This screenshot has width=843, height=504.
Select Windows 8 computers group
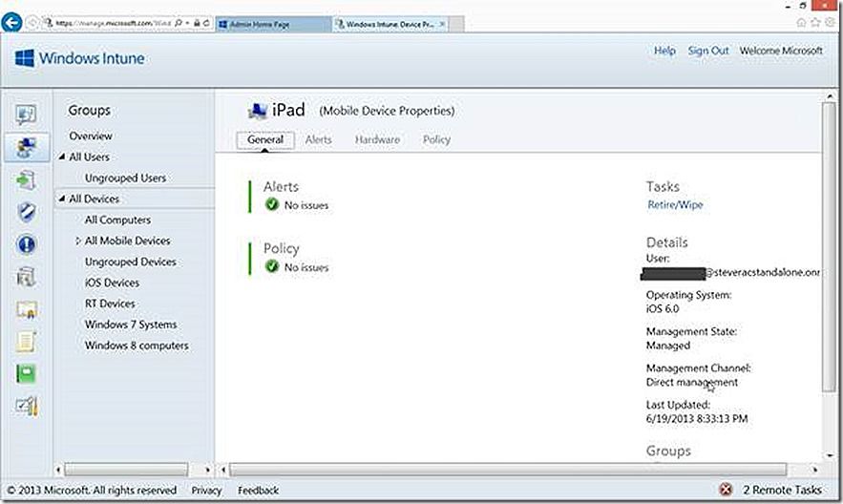coord(137,346)
